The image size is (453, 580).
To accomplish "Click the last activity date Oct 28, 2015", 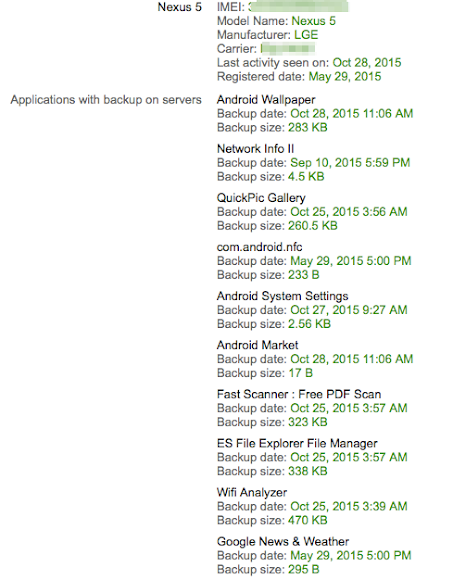I will pyautogui.click(x=367, y=63).
